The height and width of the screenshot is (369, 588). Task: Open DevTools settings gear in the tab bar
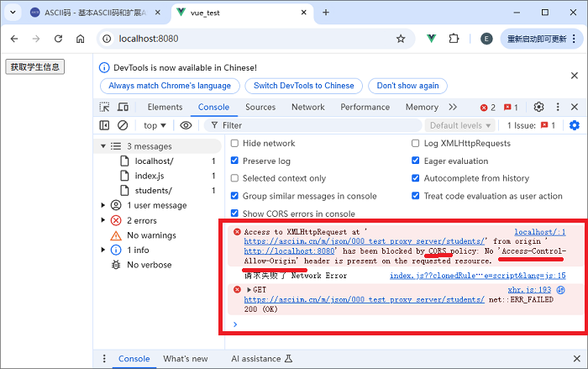pos(538,108)
